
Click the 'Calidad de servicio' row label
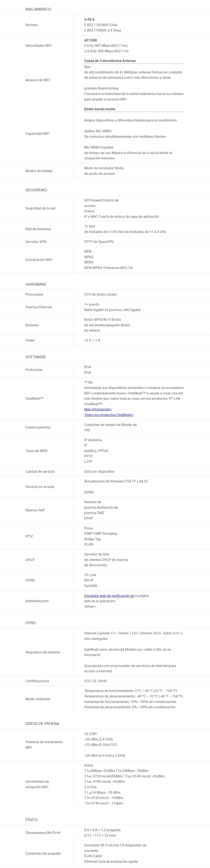point(40,471)
